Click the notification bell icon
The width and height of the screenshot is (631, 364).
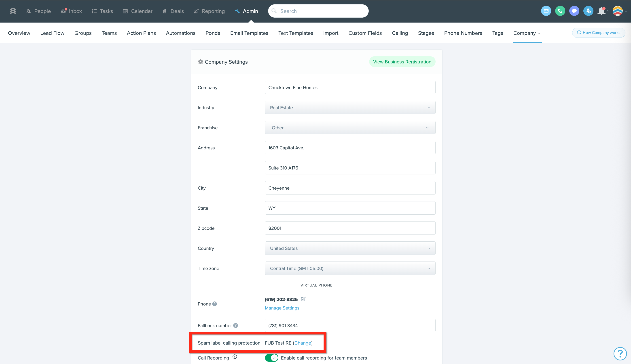point(602,11)
